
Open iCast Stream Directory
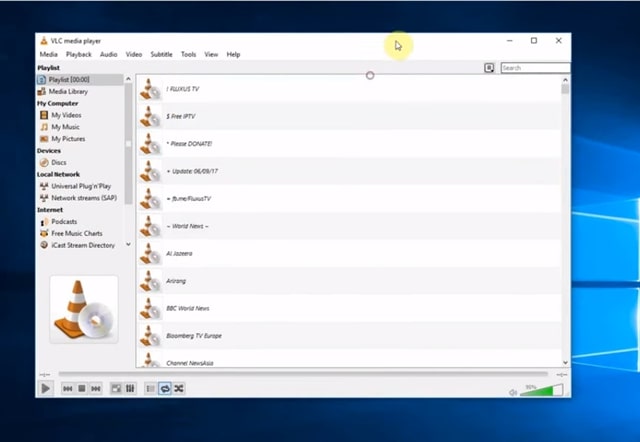[x=83, y=245]
